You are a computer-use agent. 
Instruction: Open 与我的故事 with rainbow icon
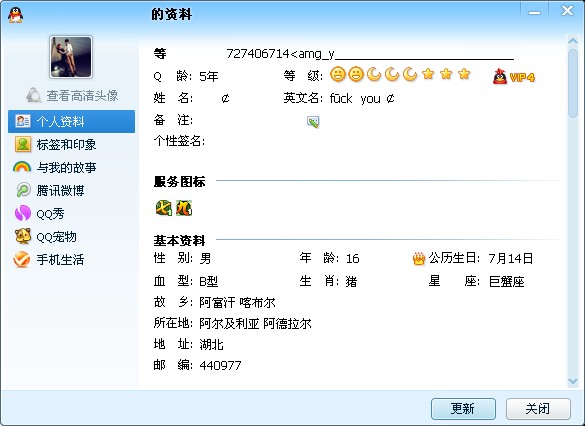(55, 167)
